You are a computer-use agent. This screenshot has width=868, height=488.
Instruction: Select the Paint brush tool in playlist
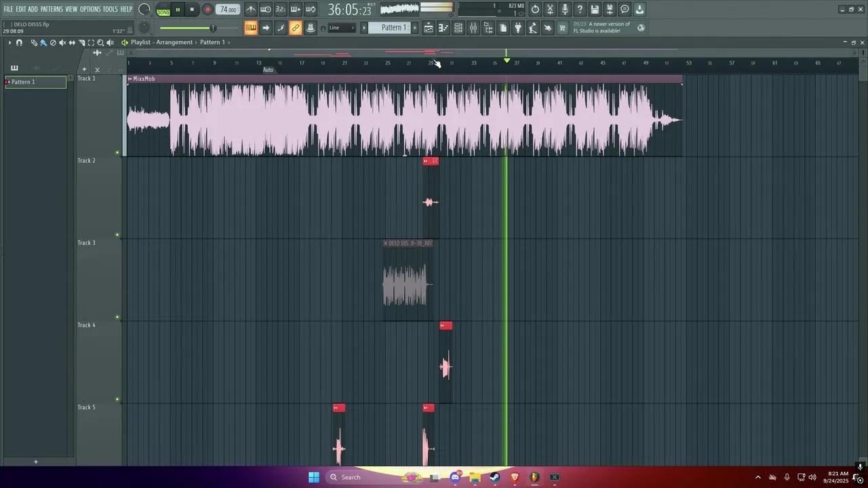[x=43, y=43]
